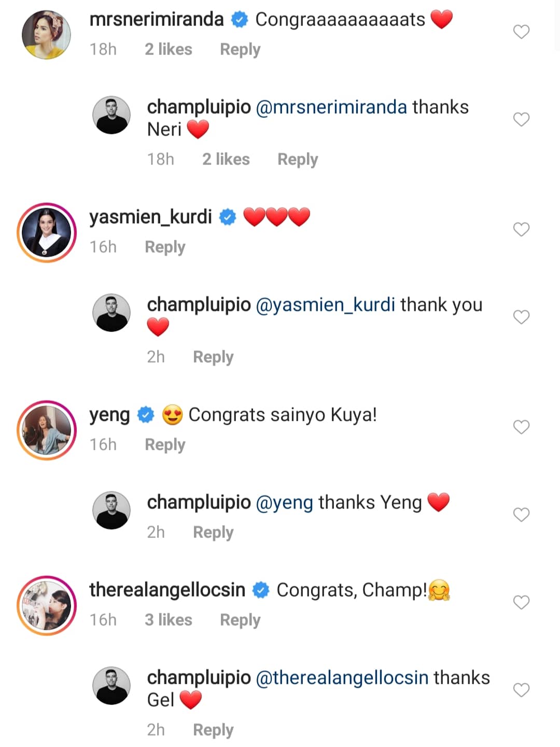Heart champluipio's thanks Gel reply

(x=521, y=690)
